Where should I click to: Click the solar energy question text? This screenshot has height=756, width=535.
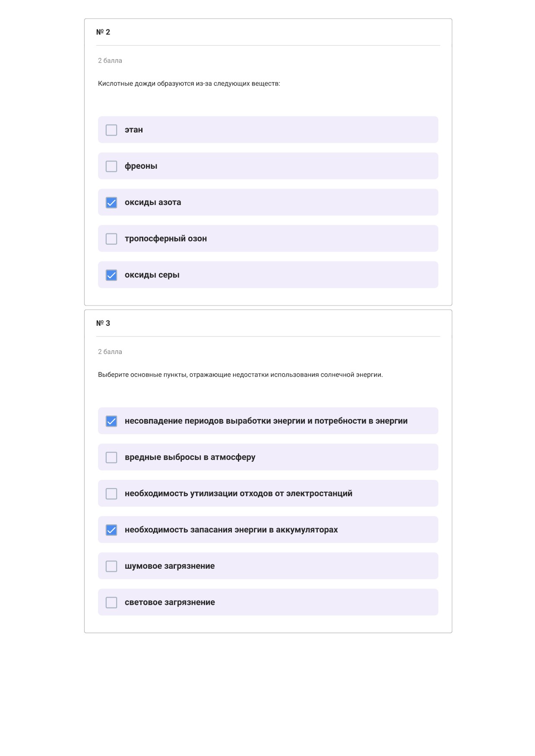[x=241, y=375]
